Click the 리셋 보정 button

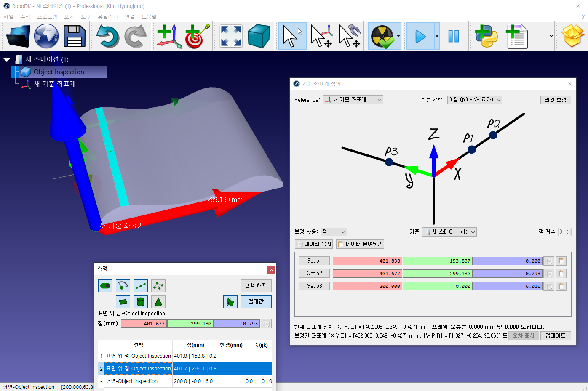(x=556, y=100)
